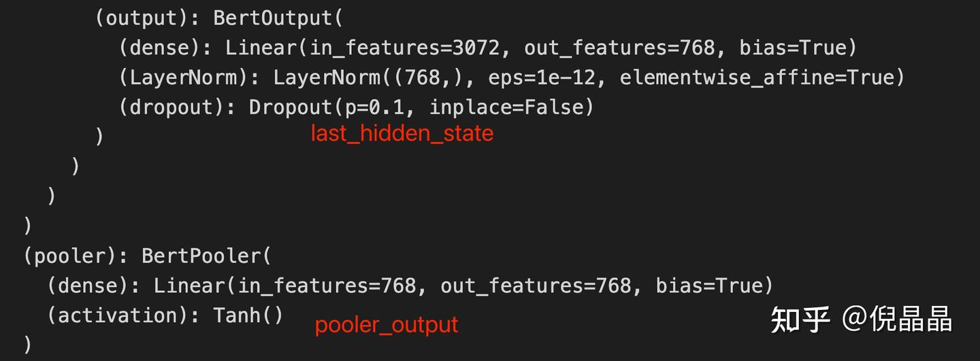Viewport: 980px width, 361px height.
Task: Click the 知乎 logo watermark
Action: click(800, 320)
